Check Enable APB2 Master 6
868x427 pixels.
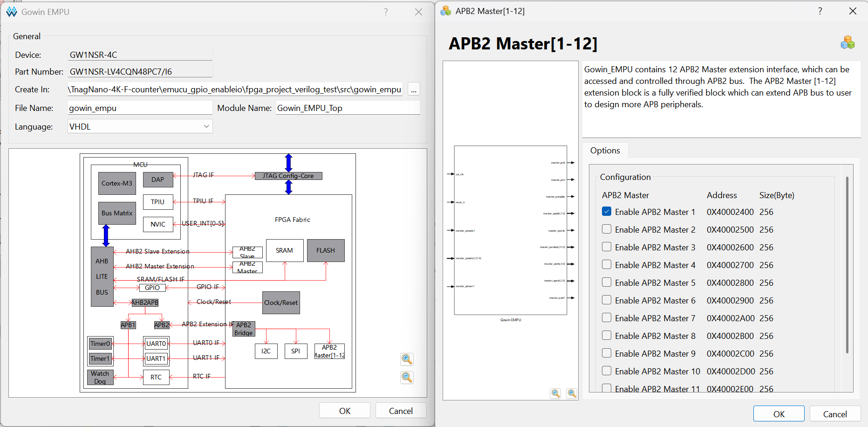pos(607,300)
